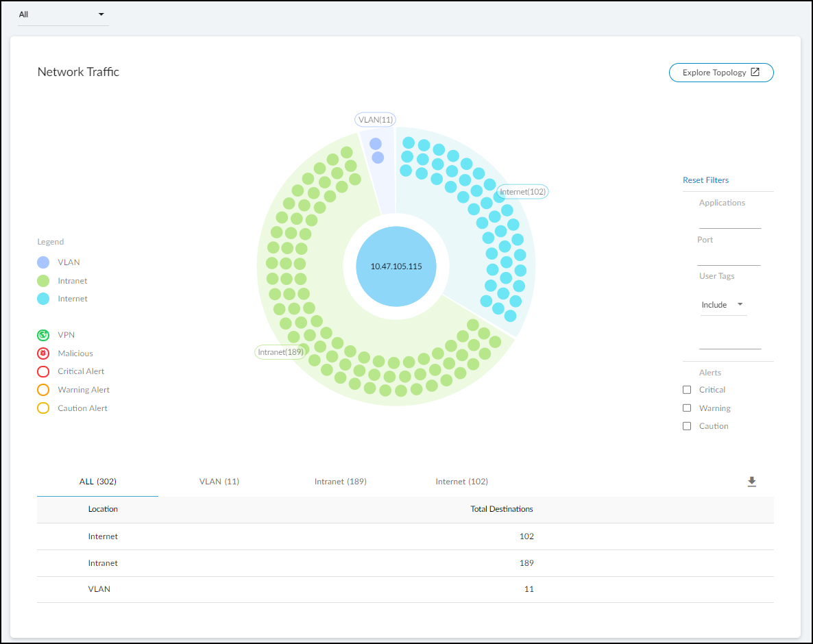Click the download table icon

pos(751,482)
